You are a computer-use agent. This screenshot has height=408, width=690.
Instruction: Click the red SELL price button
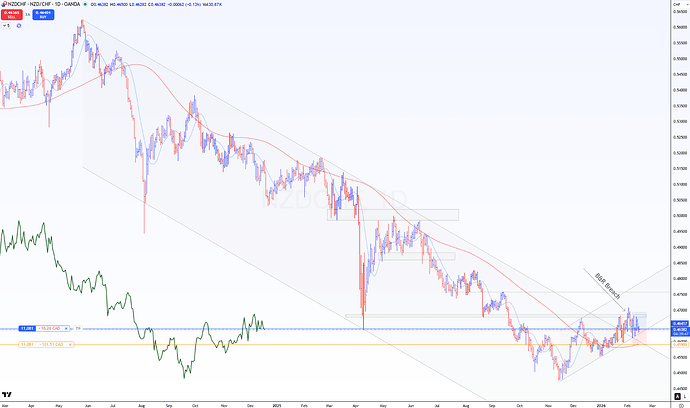(11, 15)
